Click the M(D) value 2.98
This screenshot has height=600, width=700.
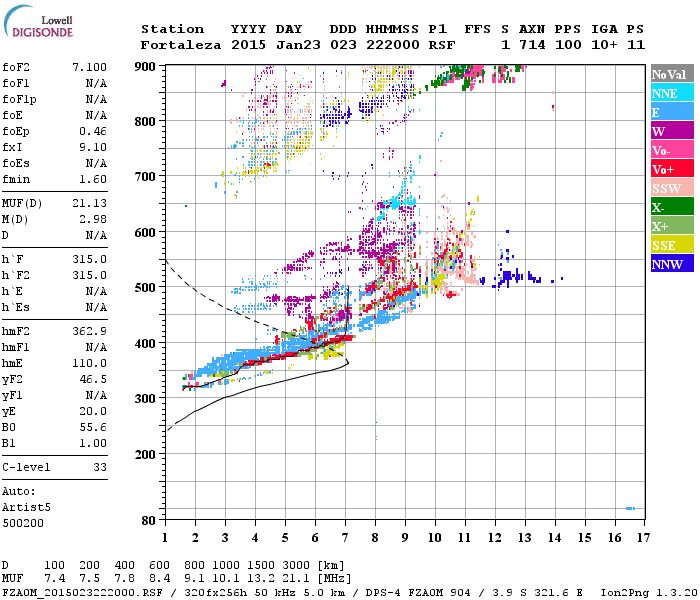(93, 219)
